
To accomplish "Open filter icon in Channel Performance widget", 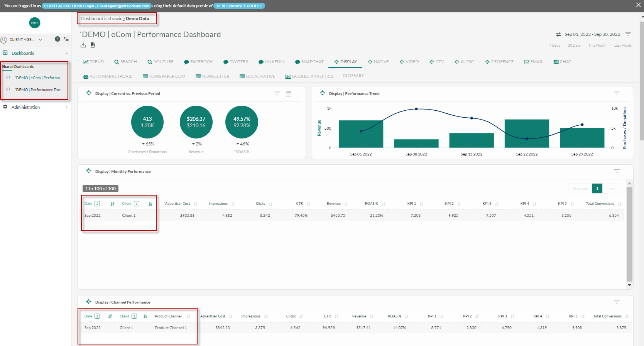I will click(617, 302).
